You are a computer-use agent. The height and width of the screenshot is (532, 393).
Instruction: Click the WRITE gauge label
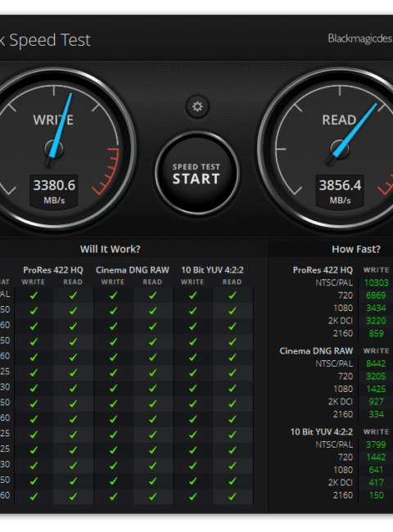[x=53, y=119]
